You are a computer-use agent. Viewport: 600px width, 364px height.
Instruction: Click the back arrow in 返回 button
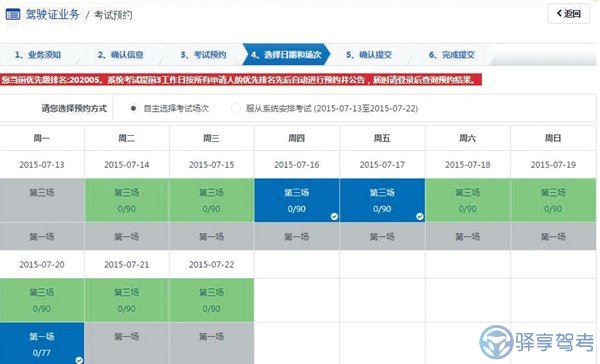559,14
